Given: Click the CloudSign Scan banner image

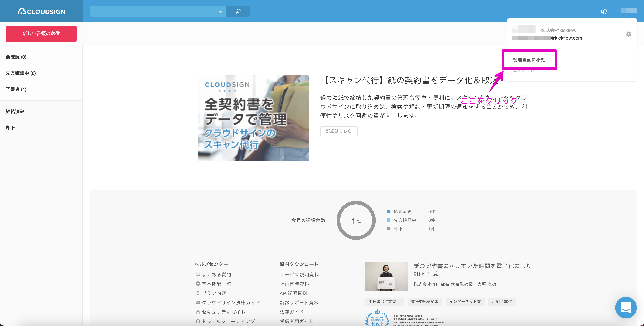Looking at the screenshot, I should pos(254,118).
